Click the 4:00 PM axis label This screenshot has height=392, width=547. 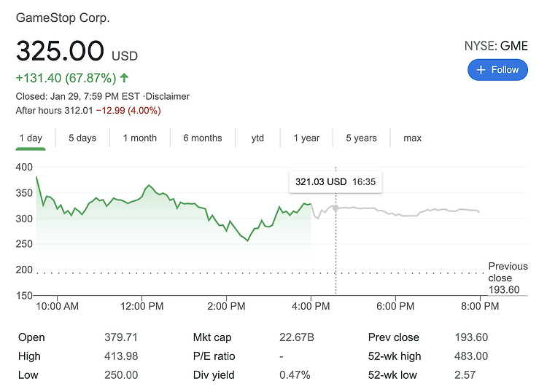(x=311, y=306)
